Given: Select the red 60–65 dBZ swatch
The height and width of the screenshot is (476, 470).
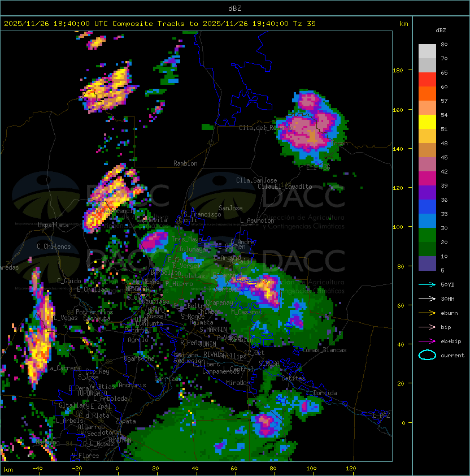Looking at the screenshot, I should tap(427, 80).
